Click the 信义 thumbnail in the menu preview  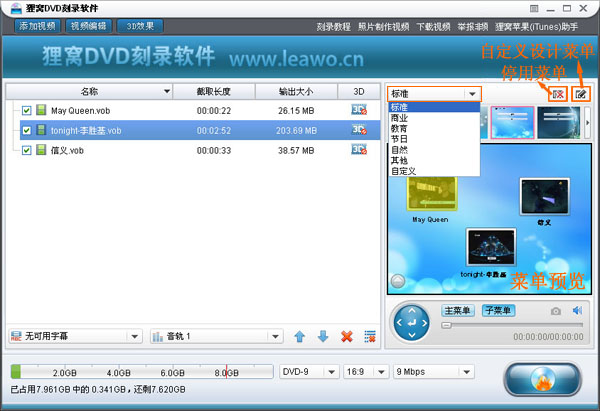coord(544,197)
